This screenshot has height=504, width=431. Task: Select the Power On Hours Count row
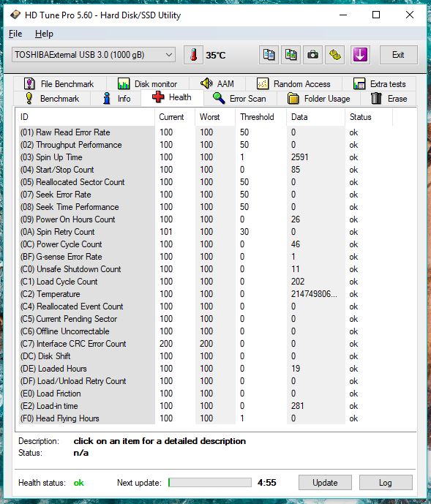(206, 219)
